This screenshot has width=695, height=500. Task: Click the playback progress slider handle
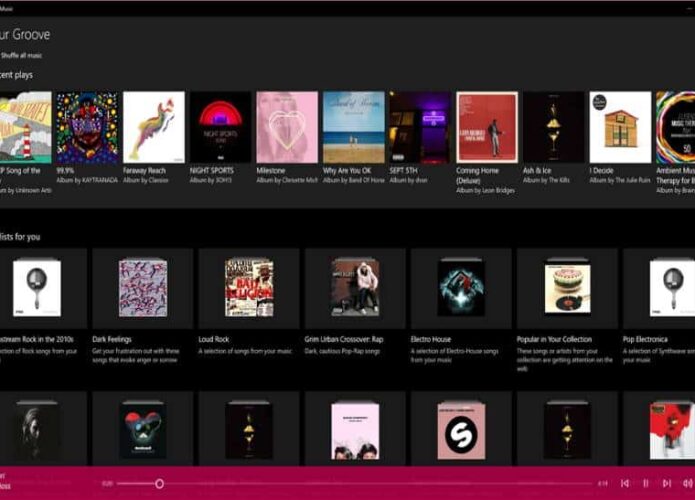[160, 484]
